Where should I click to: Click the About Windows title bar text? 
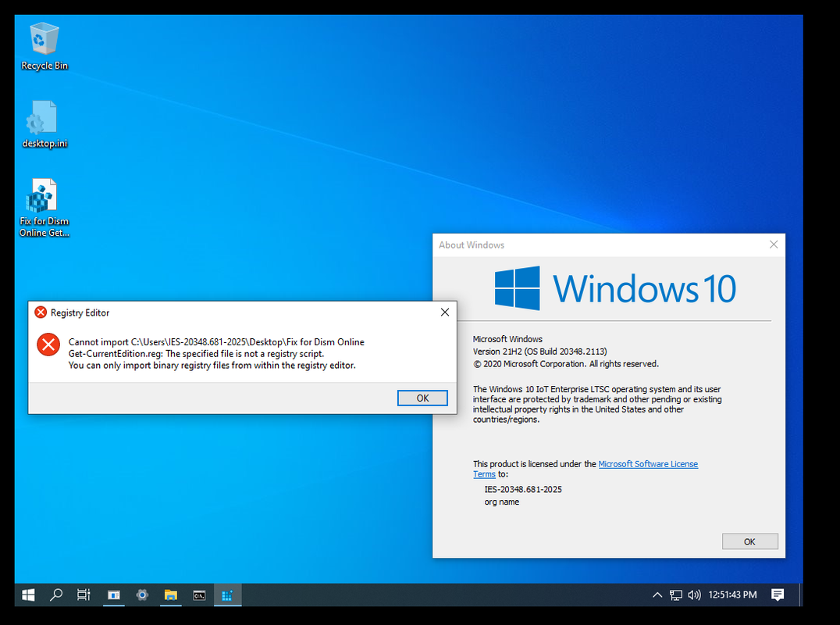pos(472,245)
